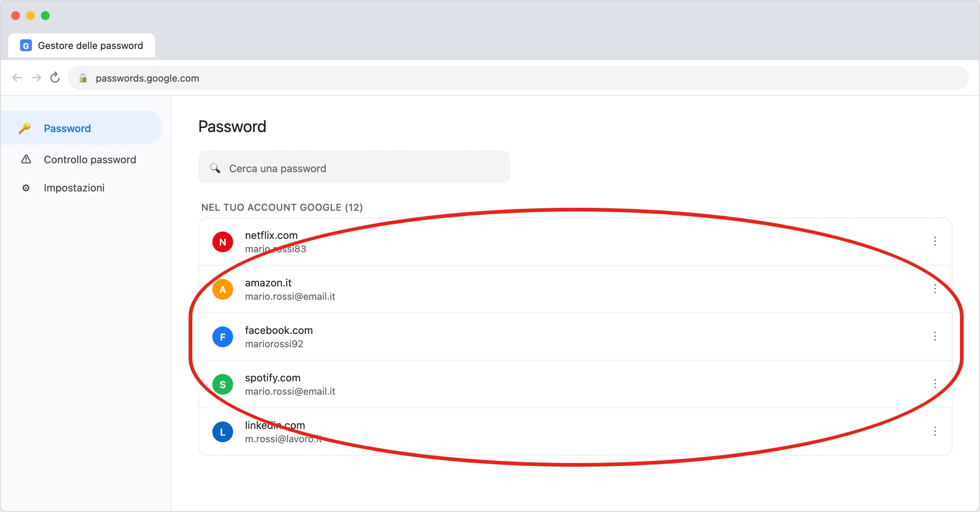The height and width of the screenshot is (512, 980).
Task: Open the facebook.com three-dot menu
Action: tap(935, 337)
